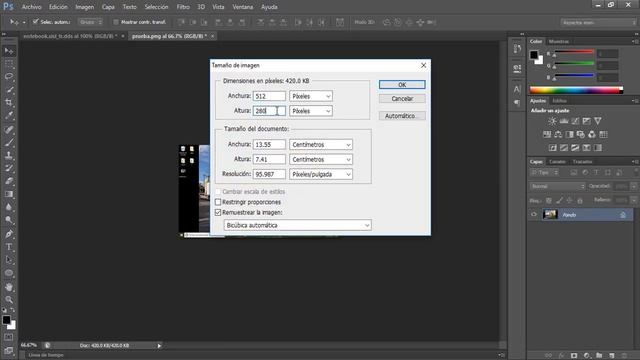Open the Bicúbica automática resampling dropdown

298,225
